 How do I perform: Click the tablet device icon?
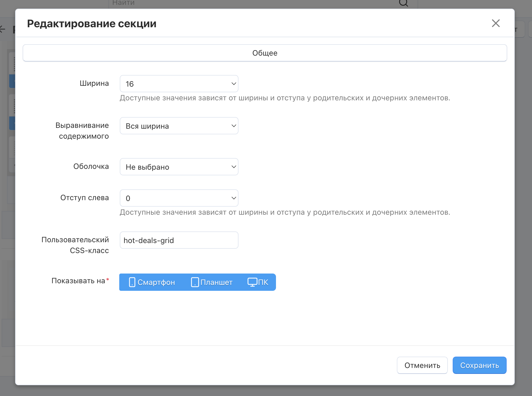click(195, 282)
